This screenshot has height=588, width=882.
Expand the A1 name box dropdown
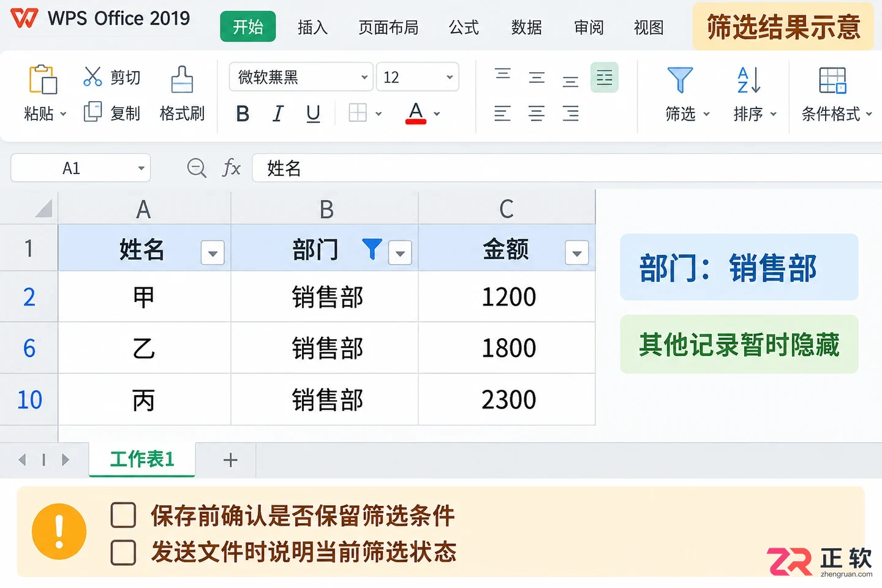[141, 168]
